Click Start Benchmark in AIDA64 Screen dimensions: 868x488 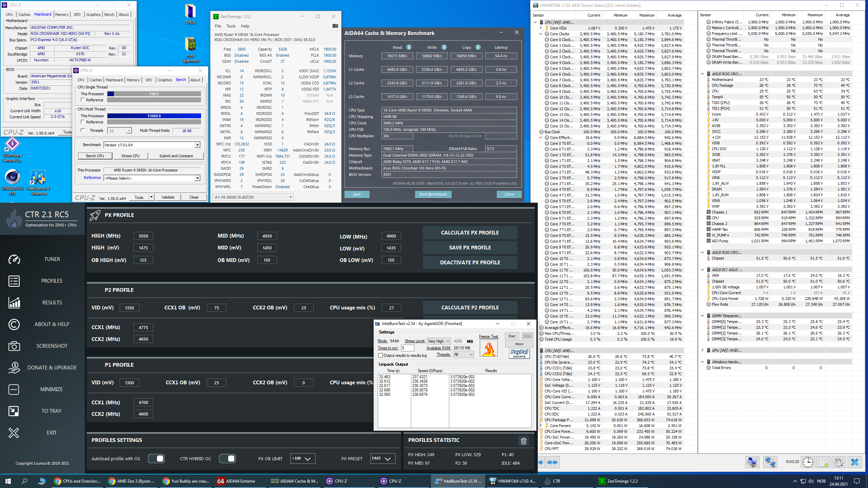click(433, 195)
